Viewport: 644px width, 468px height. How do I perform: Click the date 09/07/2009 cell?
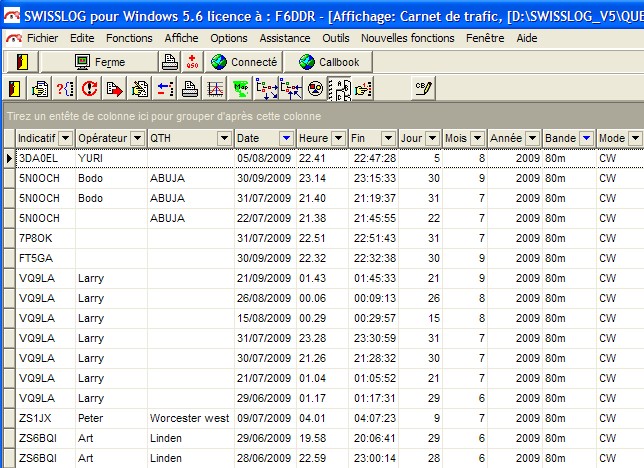click(265, 418)
